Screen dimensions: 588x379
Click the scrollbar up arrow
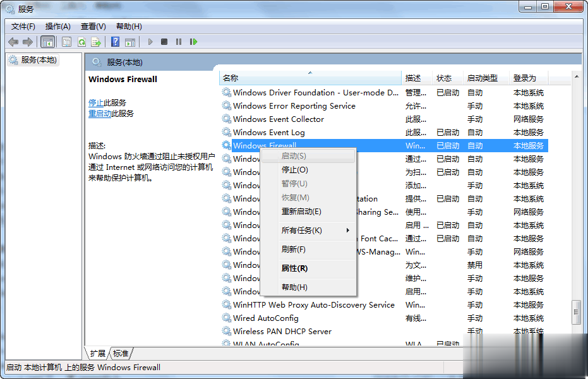pos(577,76)
